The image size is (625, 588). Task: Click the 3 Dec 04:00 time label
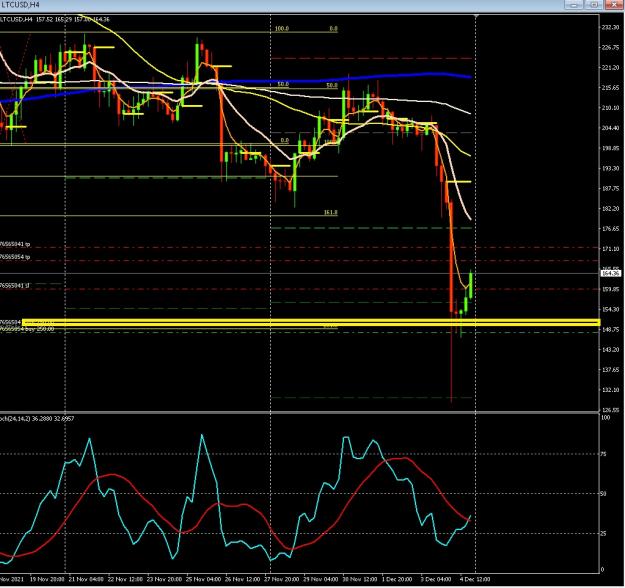click(x=436, y=579)
